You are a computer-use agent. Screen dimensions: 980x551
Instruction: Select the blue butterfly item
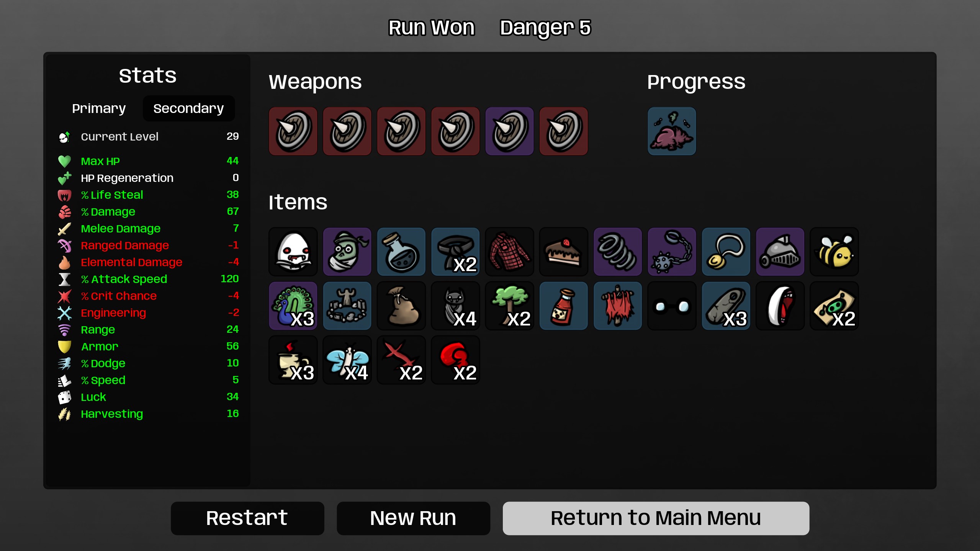[347, 360]
